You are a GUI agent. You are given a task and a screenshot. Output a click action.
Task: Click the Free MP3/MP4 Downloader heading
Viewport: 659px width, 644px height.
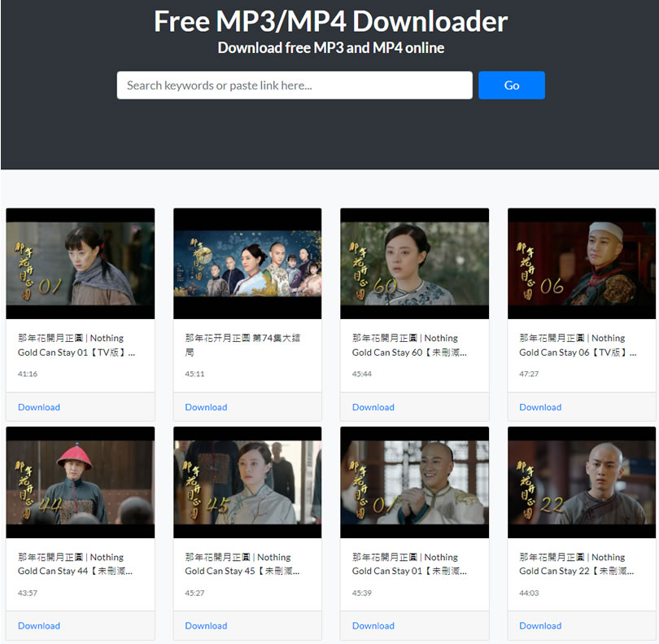click(x=331, y=21)
